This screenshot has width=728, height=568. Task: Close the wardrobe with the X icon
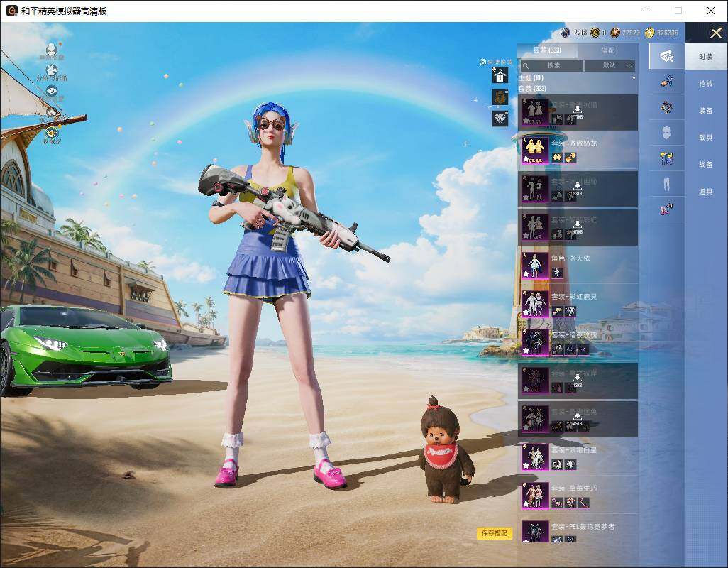tap(715, 33)
